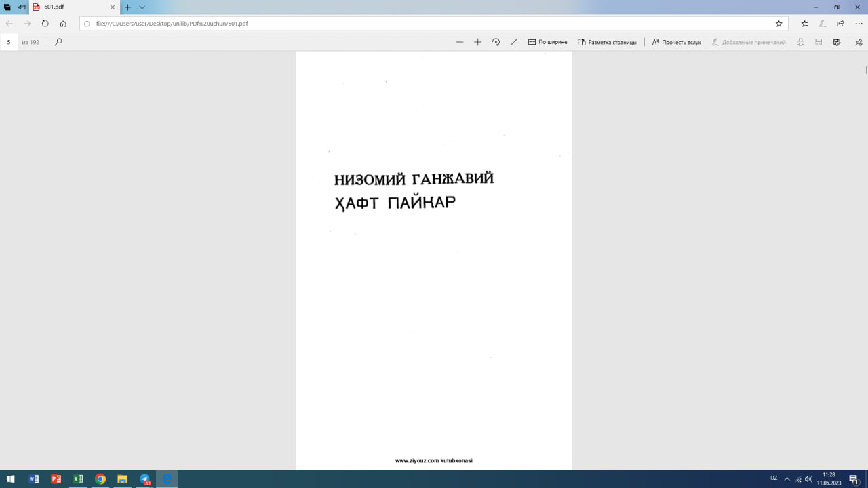Toggle the 'По ширине' fit width mode
Viewport: 868px width, 488px height.
point(547,41)
